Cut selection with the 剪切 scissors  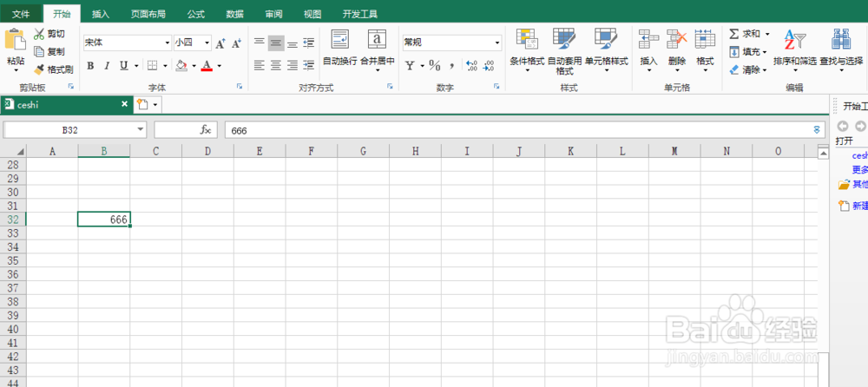tap(49, 35)
